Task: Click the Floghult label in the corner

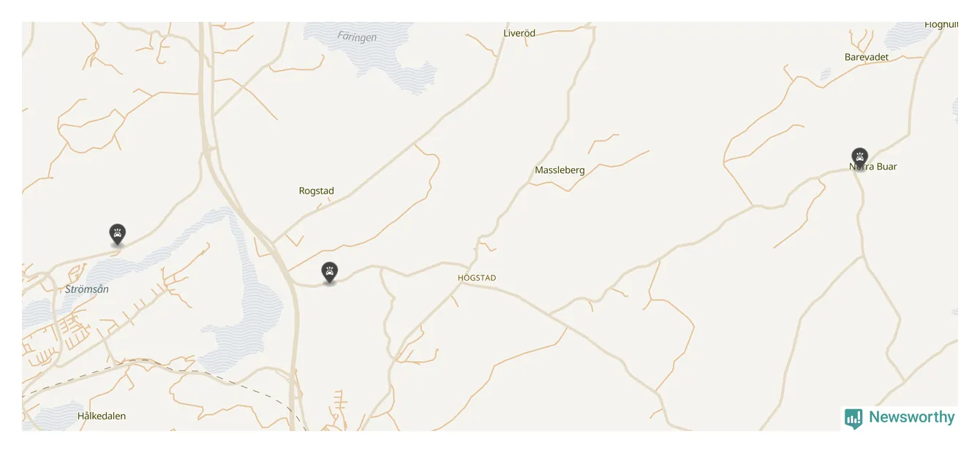Action: pos(941,25)
